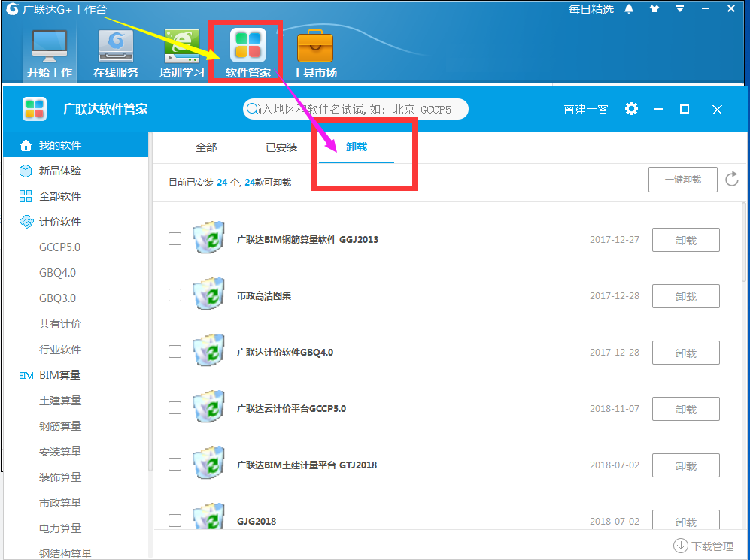The height and width of the screenshot is (560, 750).
Task: Click the BIM icon in sidebar
Action: [26, 376]
